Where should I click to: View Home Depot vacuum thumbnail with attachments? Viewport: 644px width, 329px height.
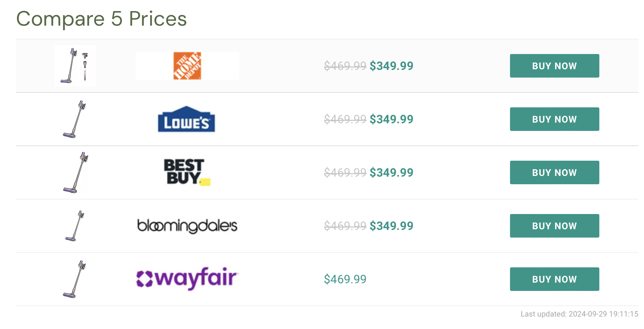(x=75, y=66)
